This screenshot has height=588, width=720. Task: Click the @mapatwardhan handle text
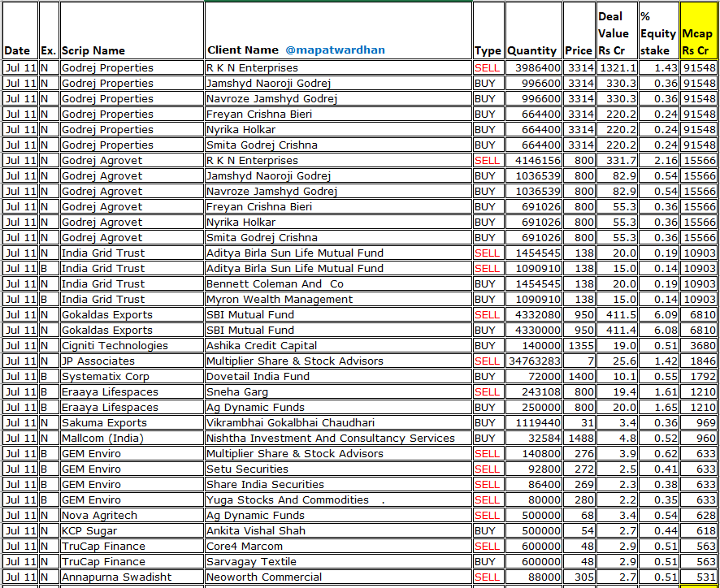point(335,50)
